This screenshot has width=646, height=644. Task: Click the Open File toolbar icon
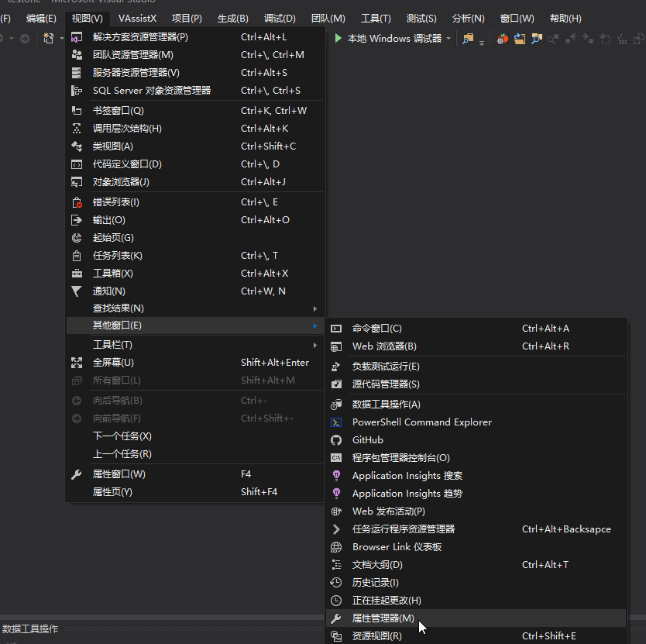coord(519,37)
